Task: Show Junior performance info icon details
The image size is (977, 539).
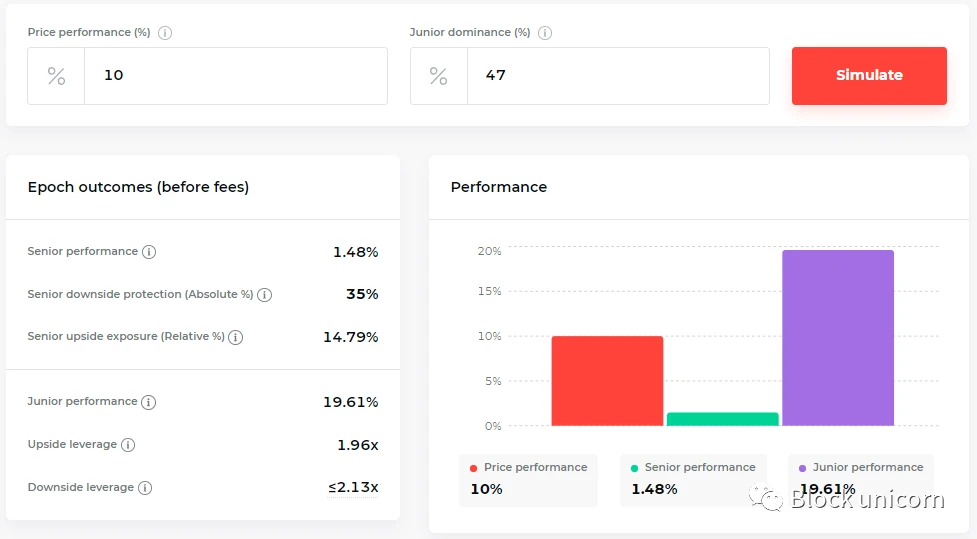Action: pyautogui.click(x=149, y=402)
